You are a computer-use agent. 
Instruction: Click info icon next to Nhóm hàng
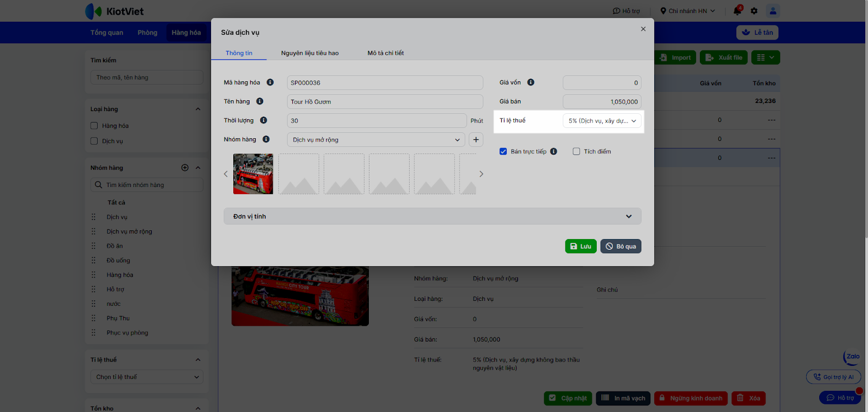[x=266, y=139]
